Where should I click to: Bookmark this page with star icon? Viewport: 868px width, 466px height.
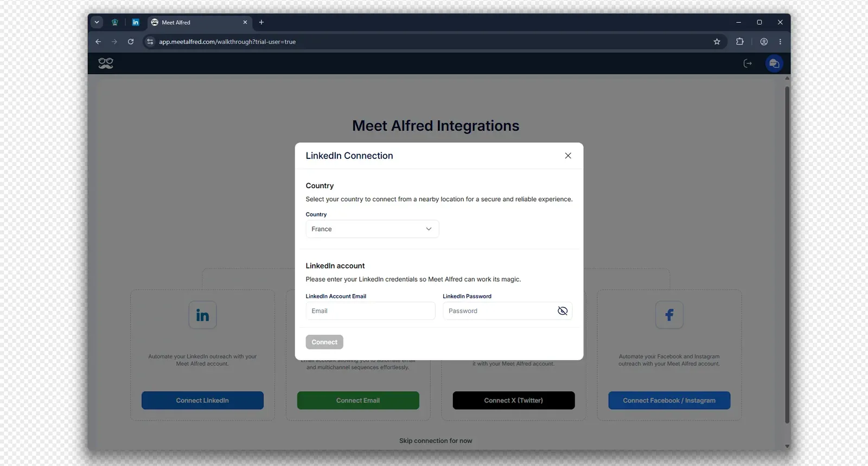(717, 42)
